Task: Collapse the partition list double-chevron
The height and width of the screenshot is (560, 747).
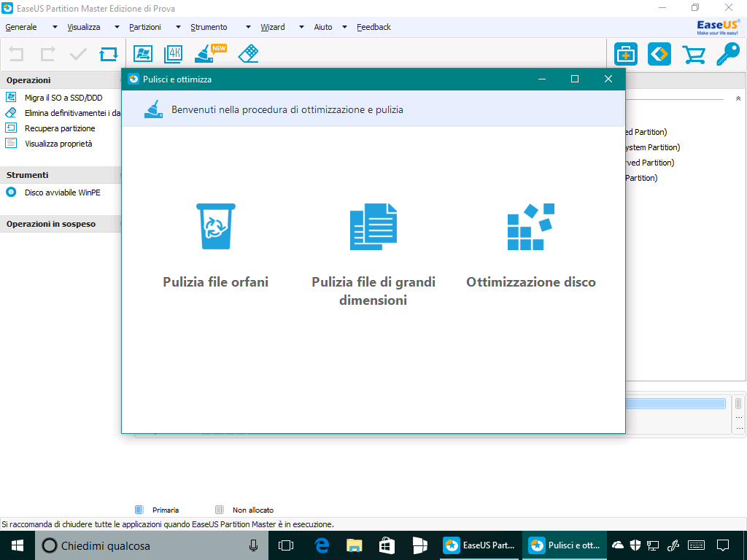Action: coord(738,98)
